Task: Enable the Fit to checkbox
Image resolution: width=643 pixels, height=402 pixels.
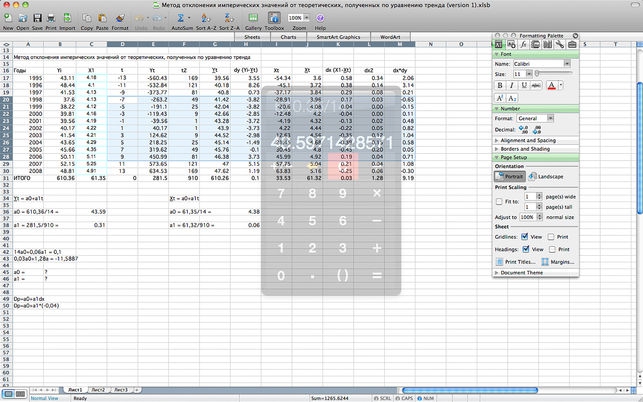Action: 499,201
